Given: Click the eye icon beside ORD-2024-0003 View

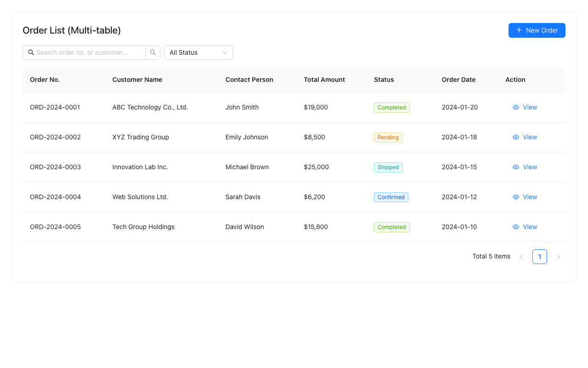Looking at the screenshot, I should [515, 167].
